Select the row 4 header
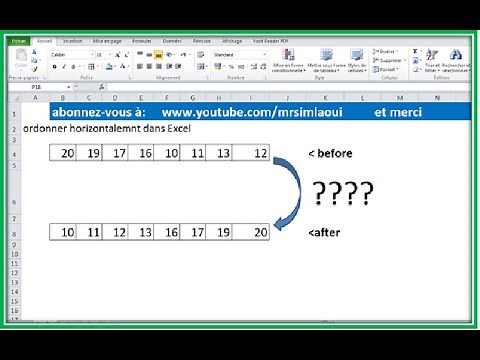The height and width of the screenshot is (360, 480). (14, 154)
